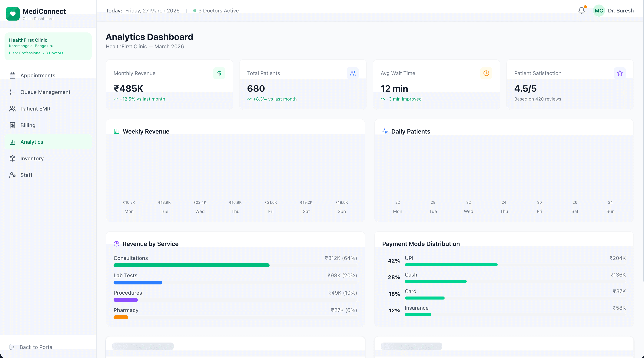Click the Staff icon in sidebar

coord(13,175)
